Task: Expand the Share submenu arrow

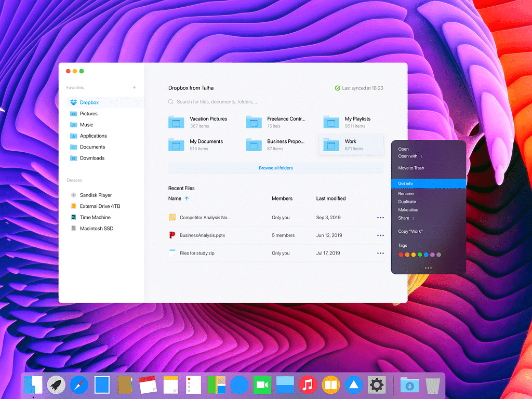Action: tap(414, 218)
